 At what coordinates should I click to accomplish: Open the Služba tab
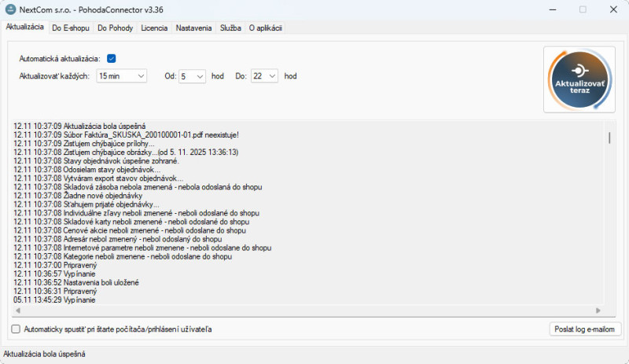(x=230, y=28)
